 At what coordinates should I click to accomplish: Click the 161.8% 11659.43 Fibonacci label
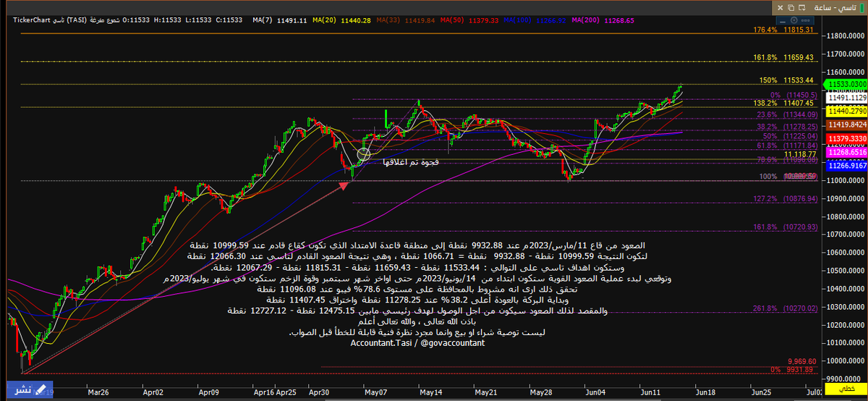(783, 57)
